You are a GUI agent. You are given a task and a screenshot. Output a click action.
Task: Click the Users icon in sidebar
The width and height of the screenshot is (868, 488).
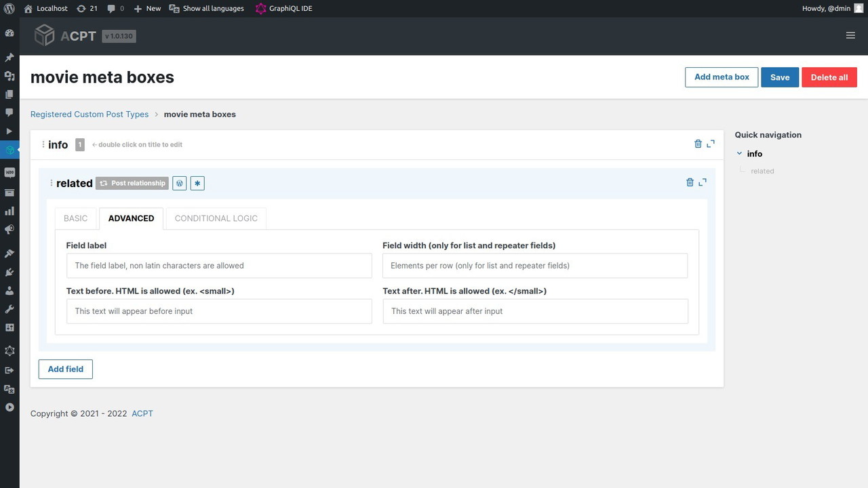click(9, 291)
